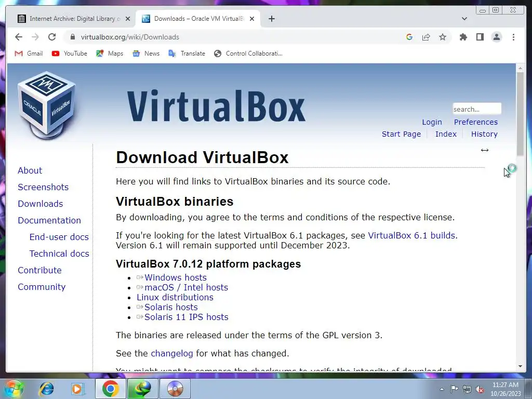Reload the VirtualBox downloads page

[x=52, y=37]
